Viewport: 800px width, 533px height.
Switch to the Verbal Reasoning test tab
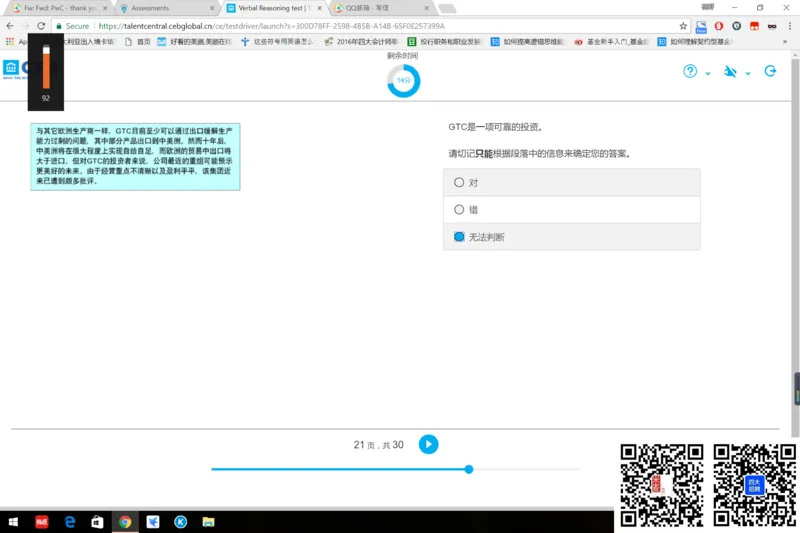pos(273,8)
